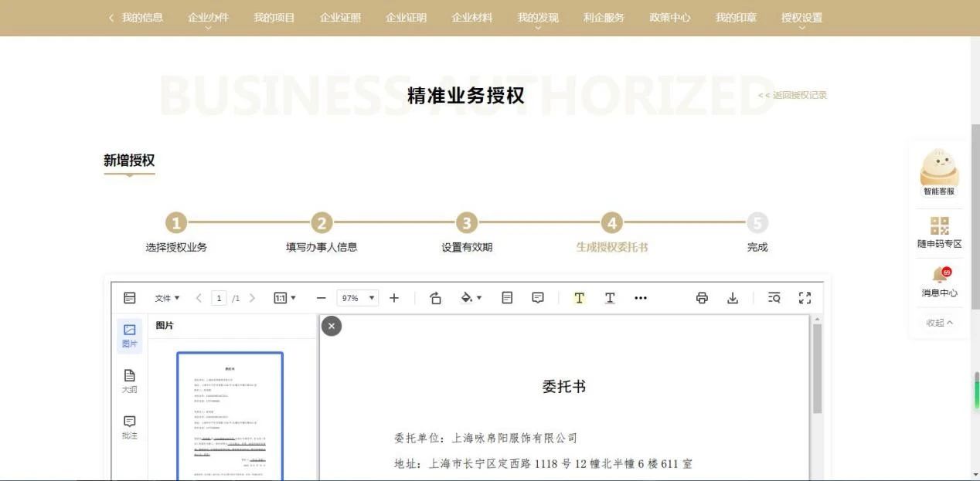The width and height of the screenshot is (980, 481).
Task: Toggle the underline text tool
Action: pyautogui.click(x=610, y=298)
